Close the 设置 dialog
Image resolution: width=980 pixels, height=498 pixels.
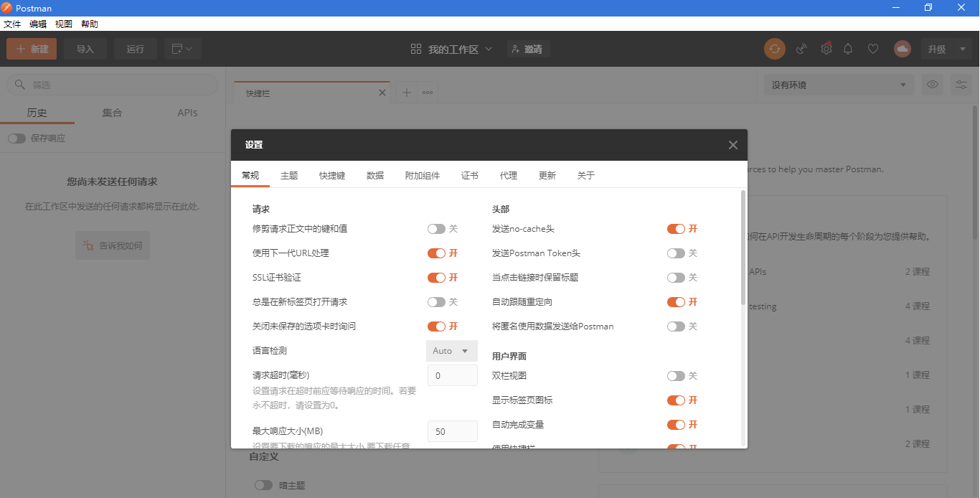pos(732,145)
